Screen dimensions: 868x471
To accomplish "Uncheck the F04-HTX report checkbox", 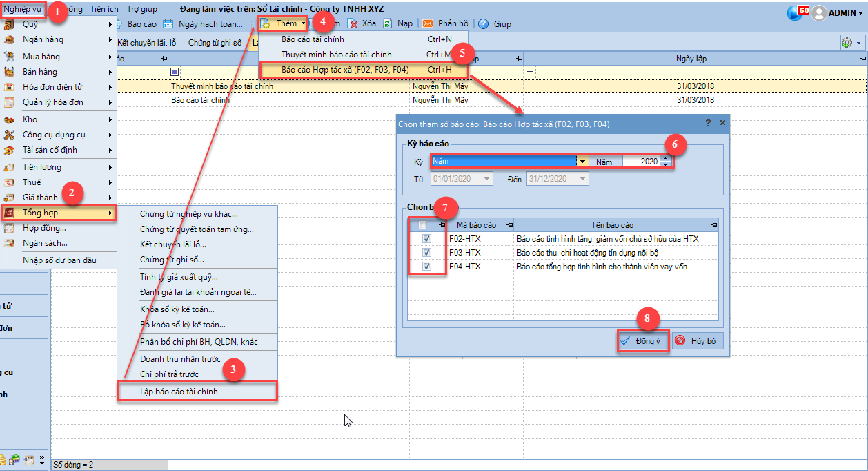I will click(x=426, y=267).
